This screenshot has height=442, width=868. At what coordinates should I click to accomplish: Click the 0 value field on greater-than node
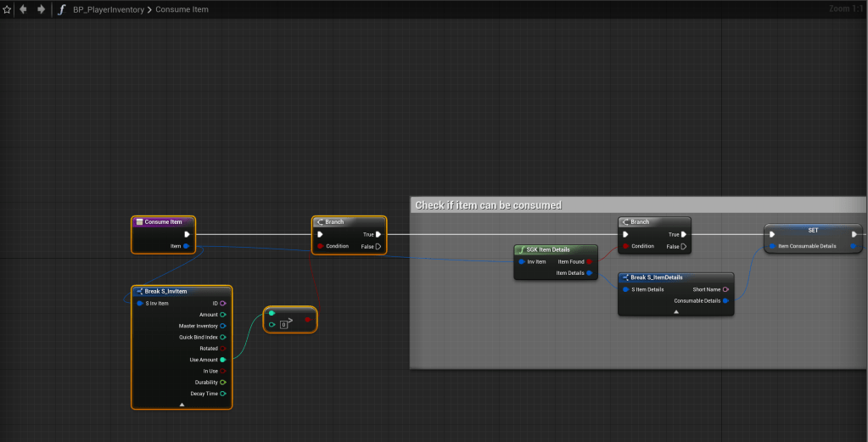tap(283, 324)
